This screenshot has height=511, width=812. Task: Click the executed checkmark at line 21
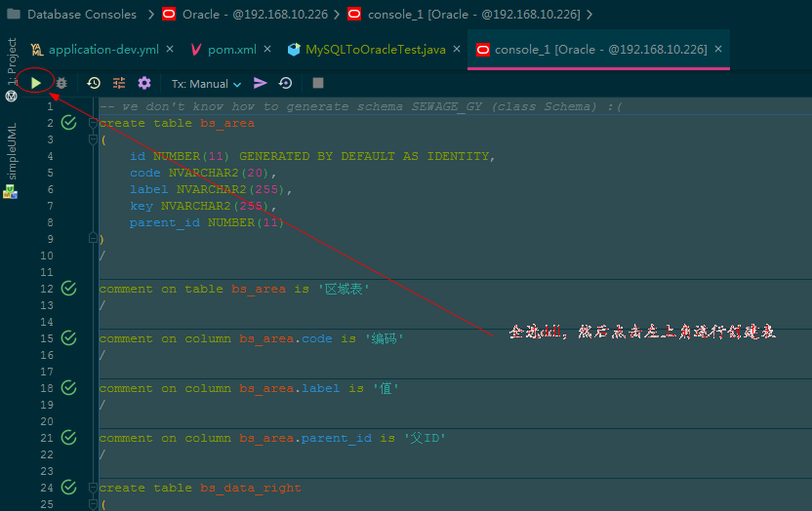69,438
